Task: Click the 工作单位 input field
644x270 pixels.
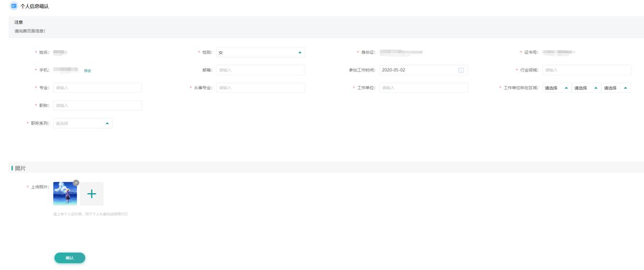Action: coord(423,88)
